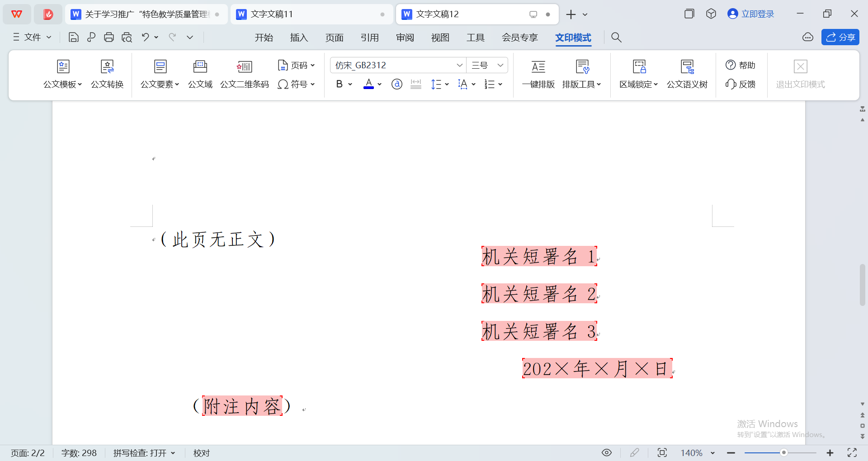Click 校对 proofreading in status bar
The height and width of the screenshot is (461, 868).
click(202, 453)
